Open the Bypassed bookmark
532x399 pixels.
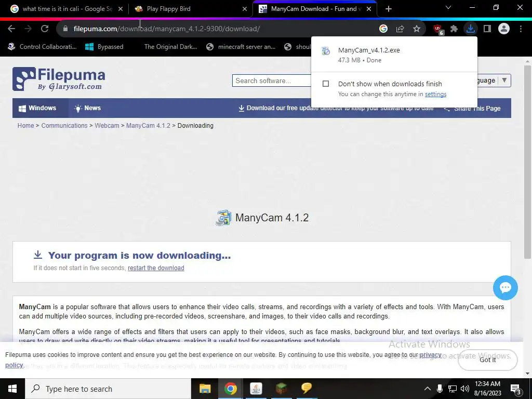click(x=104, y=47)
